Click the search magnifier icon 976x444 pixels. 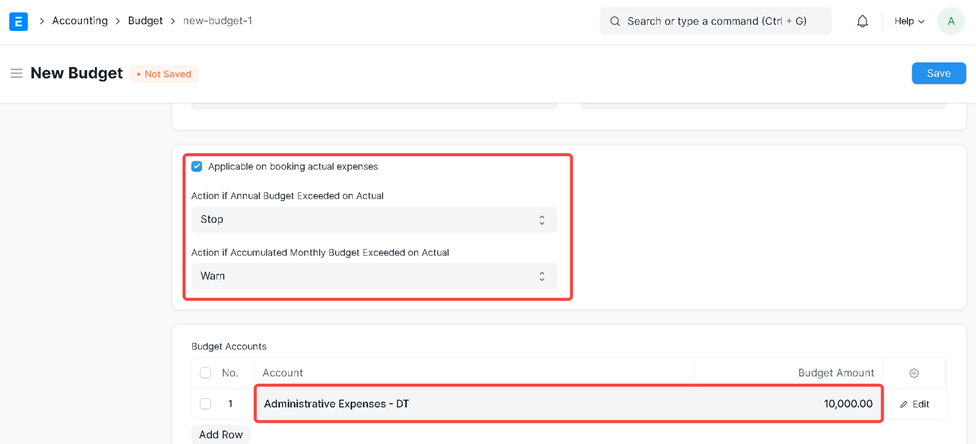point(615,21)
